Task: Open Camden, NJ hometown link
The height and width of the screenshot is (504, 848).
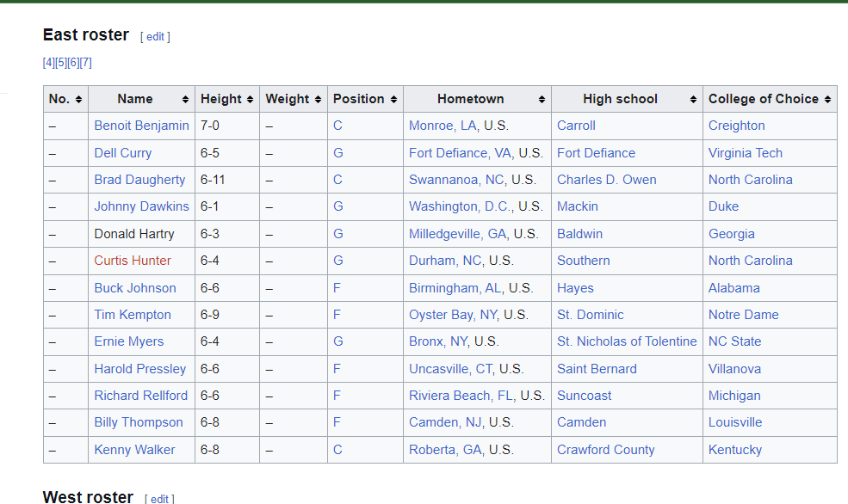Action: (446, 422)
